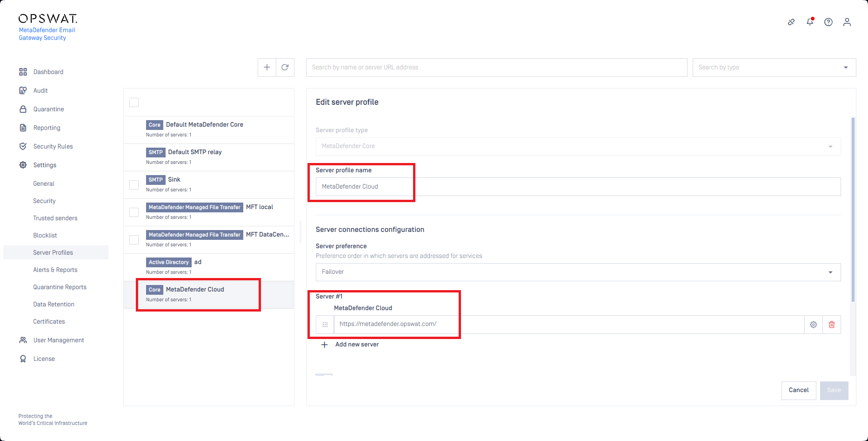The height and width of the screenshot is (441, 868).
Task: Open the help question mark icon
Action: point(828,22)
